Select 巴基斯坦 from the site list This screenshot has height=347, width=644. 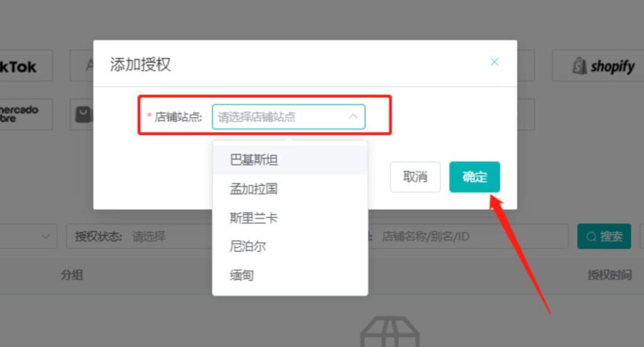click(x=290, y=160)
